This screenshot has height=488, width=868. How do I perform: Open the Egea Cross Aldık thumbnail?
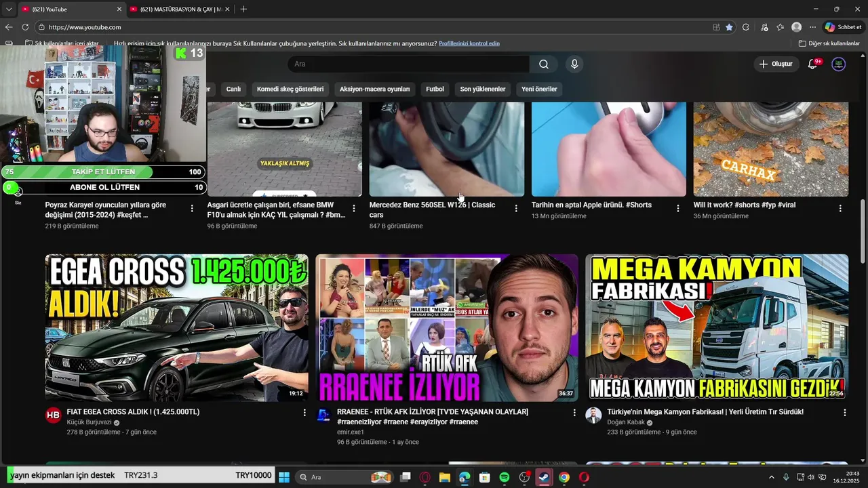tap(176, 328)
